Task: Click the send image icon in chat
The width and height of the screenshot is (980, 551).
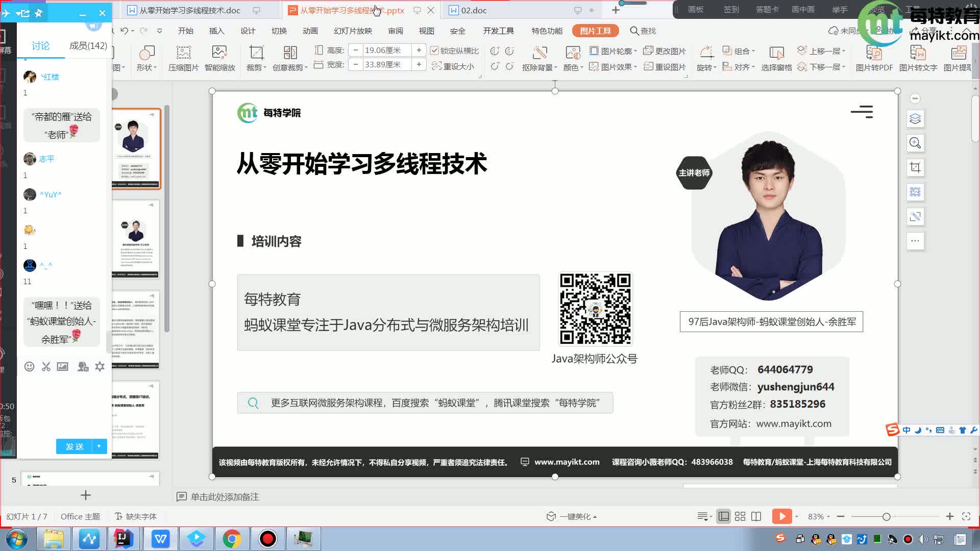Action: 63,366
